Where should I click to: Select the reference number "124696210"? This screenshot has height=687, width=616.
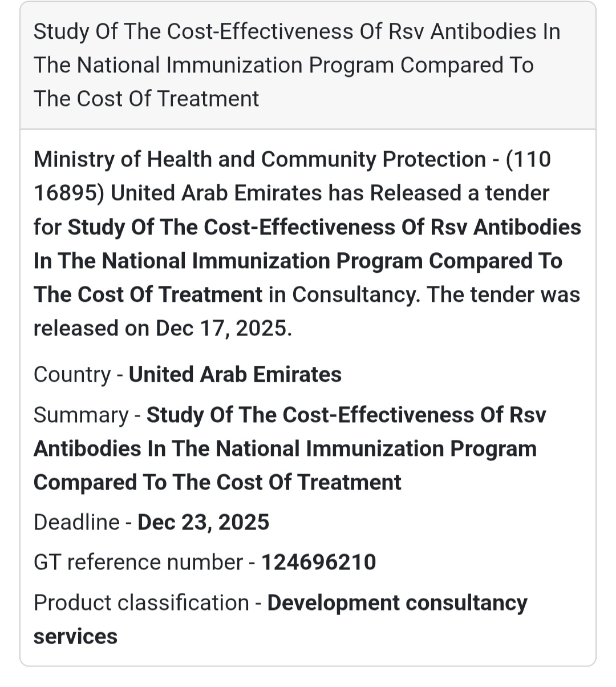pos(318,563)
